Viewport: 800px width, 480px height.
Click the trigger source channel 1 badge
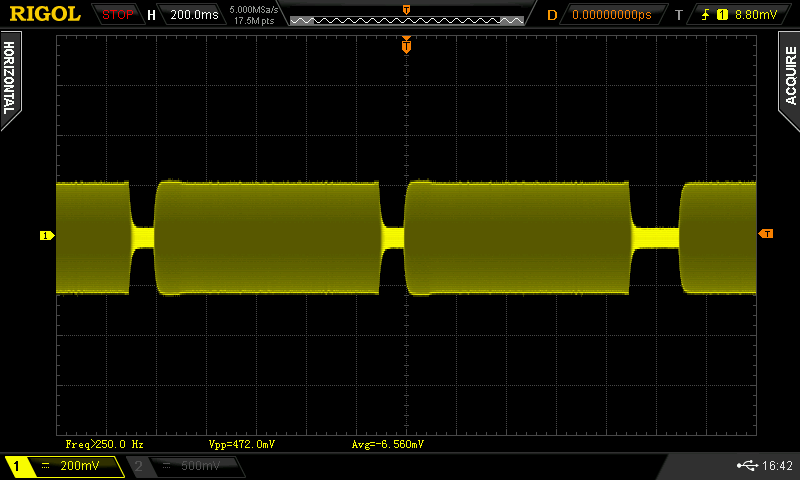pos(722,15)
